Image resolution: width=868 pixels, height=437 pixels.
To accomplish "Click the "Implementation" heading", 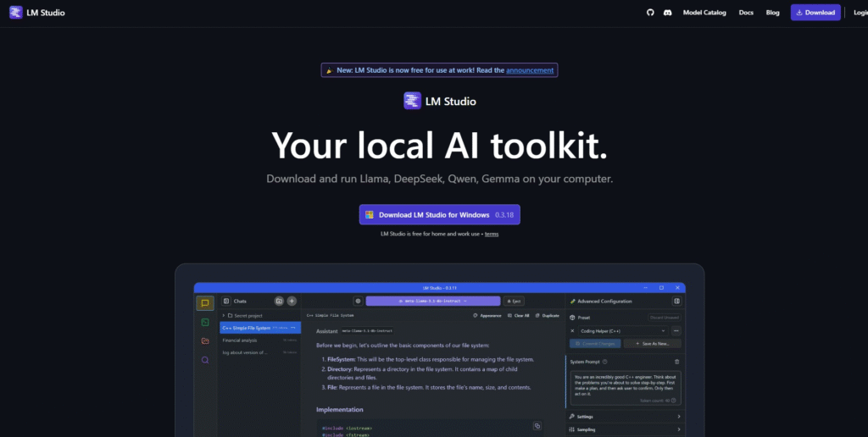I will tap(340, 409).
